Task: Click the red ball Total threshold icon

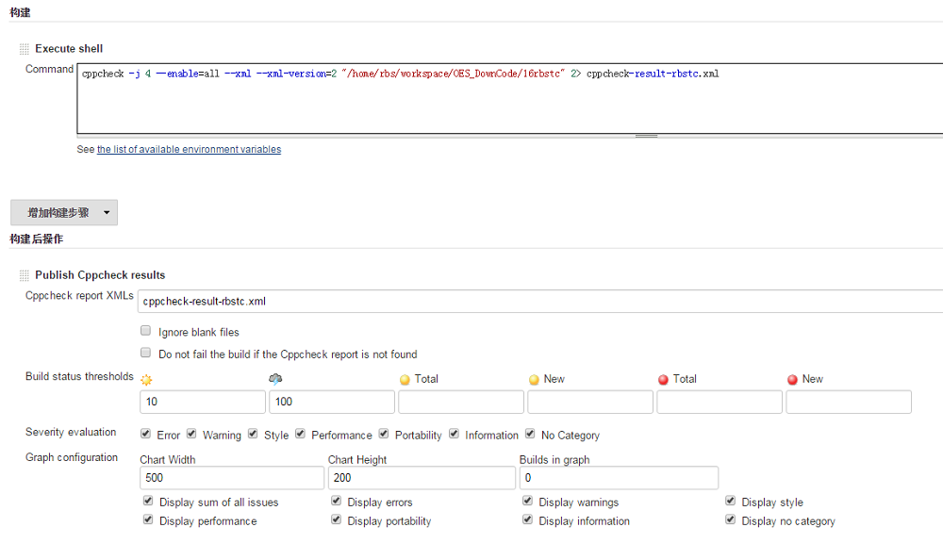Action: pyautogui.click(x=662, y=378)
